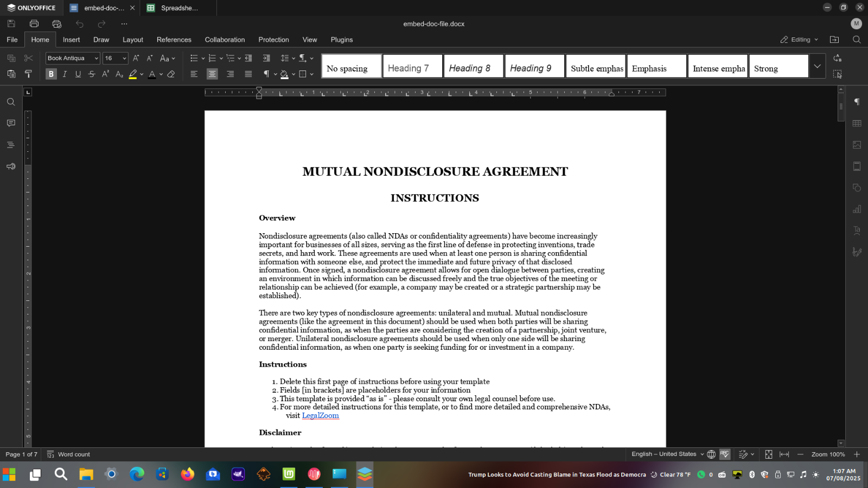Screen dimensions: 868x488
Task: Launch Firefox from the taskbar
Action: pyautogui.click(x=188, y=474)
